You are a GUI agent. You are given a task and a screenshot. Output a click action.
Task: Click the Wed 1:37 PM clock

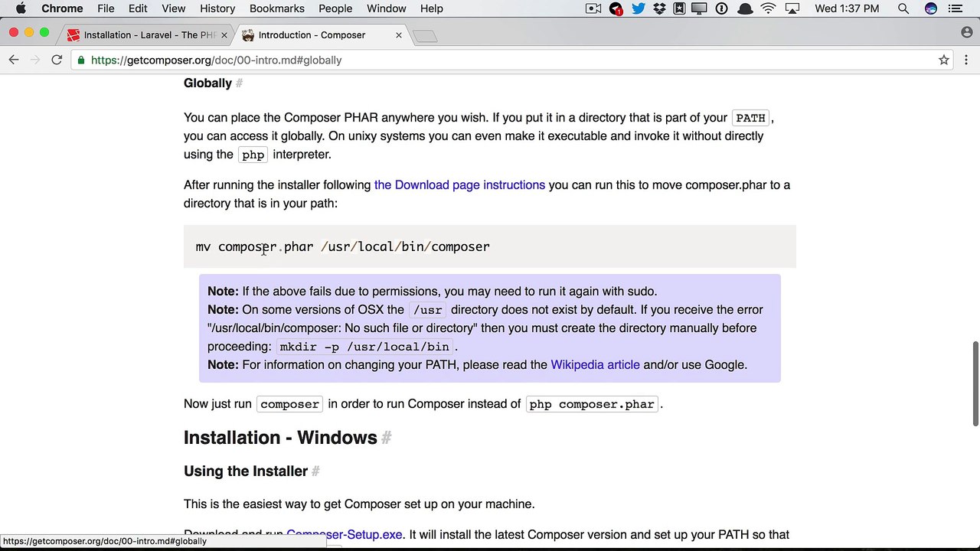click(847, 8)
